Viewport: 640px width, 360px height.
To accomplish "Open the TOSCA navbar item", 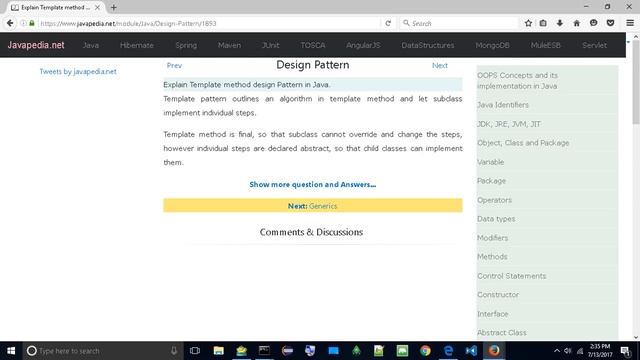I will (313, 45).
